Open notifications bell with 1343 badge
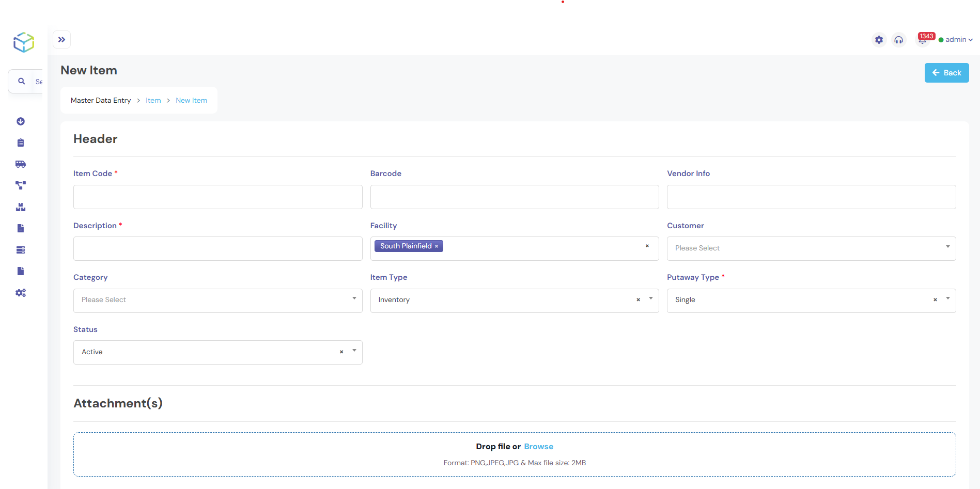 (x=922, y=40)
